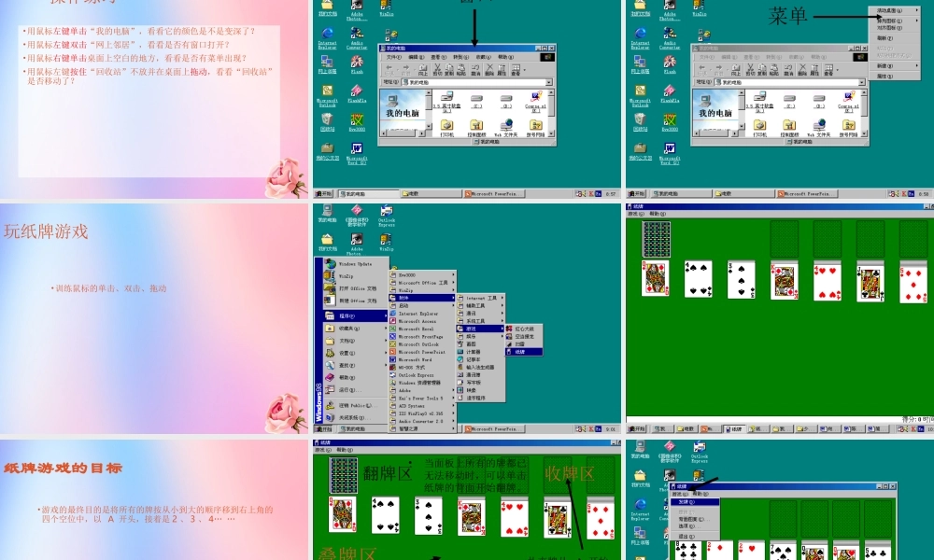Screen dimensions: 934x560
Task: Click Windows Update in the Start menu slide
Action: pos(356,264)
